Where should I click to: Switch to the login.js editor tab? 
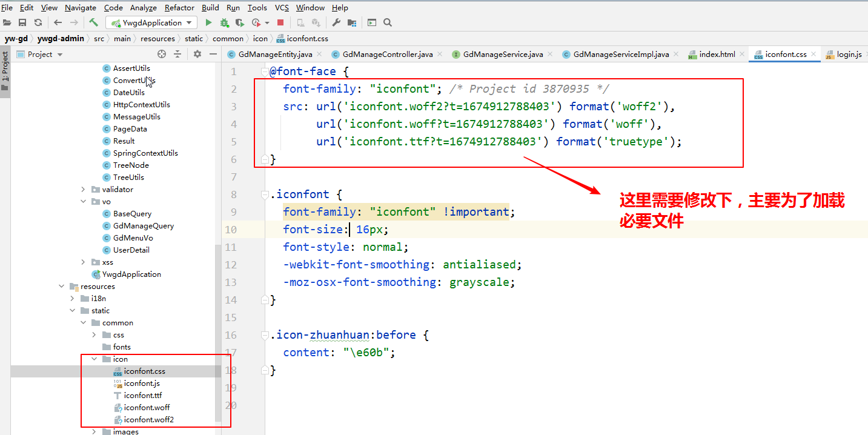click(849, 54)
